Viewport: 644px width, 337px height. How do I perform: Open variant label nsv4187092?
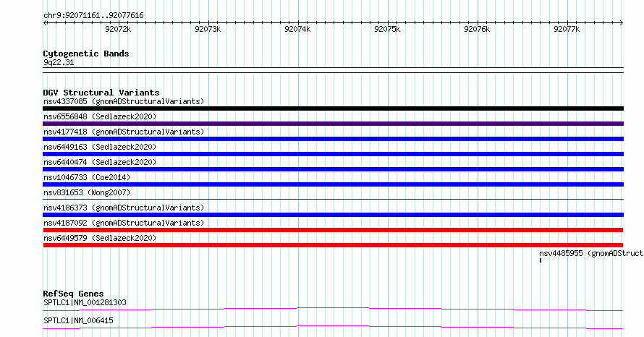click(x=124, y=223)
